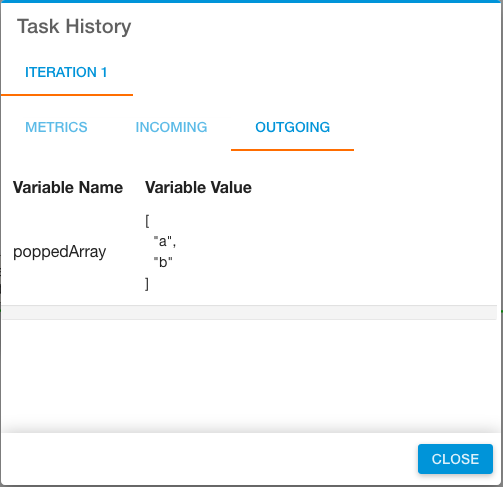Image resolution: width=503 pixels, height=487 pixels.
Task: Click the Variable Name column header
Action: 68,187
